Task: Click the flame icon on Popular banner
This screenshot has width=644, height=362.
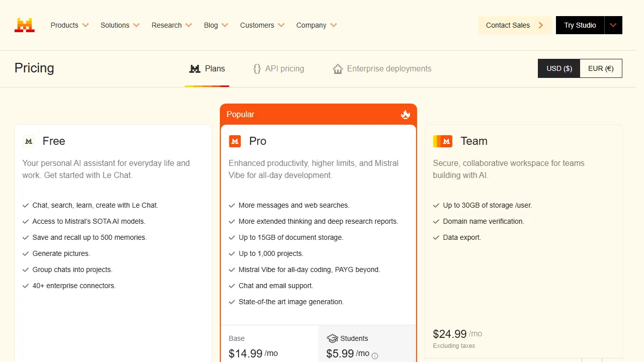Action: tap(406, 115)
